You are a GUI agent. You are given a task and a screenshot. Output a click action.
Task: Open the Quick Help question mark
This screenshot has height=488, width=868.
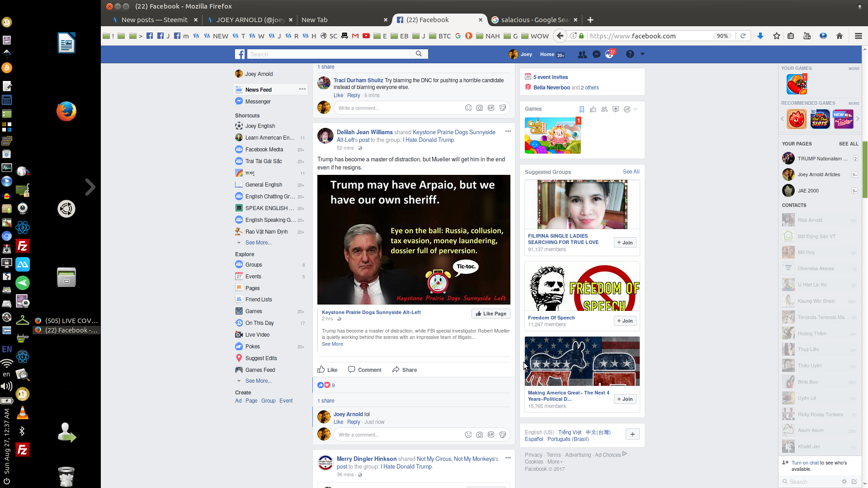point(630,54)
